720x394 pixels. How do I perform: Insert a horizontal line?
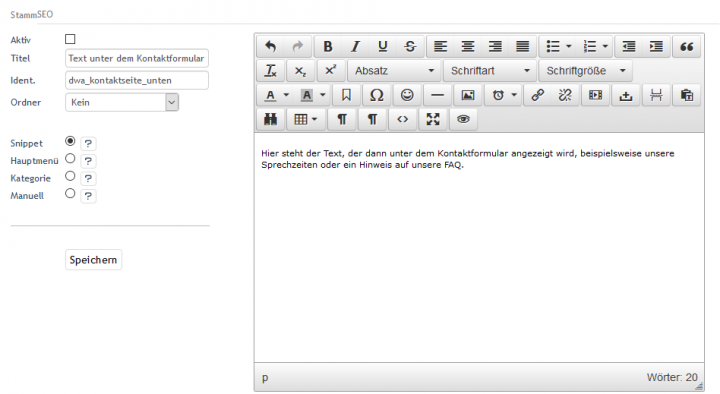437,95
